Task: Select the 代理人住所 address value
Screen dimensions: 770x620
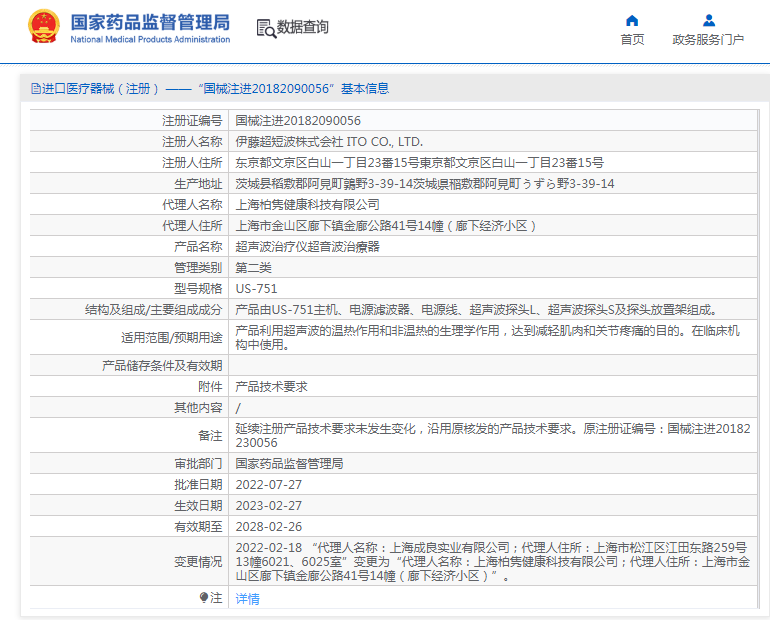Action: click(x=386, y=226)
